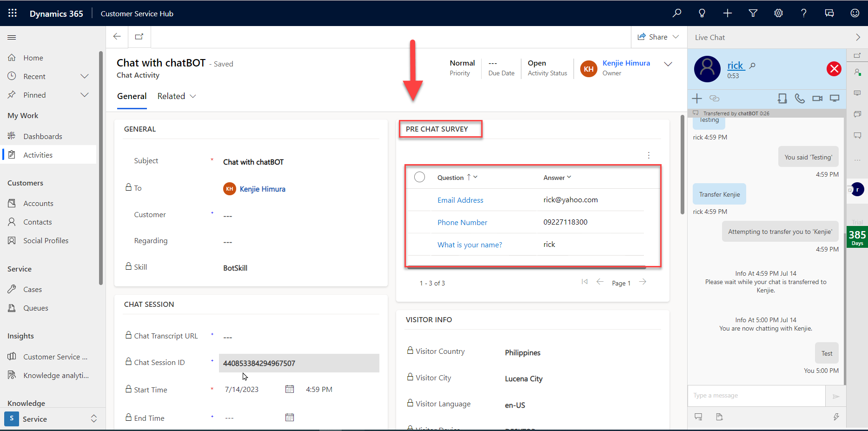868x431 pixels.
Task: Click the smiley feedback icon
Action: click(855, 13)
